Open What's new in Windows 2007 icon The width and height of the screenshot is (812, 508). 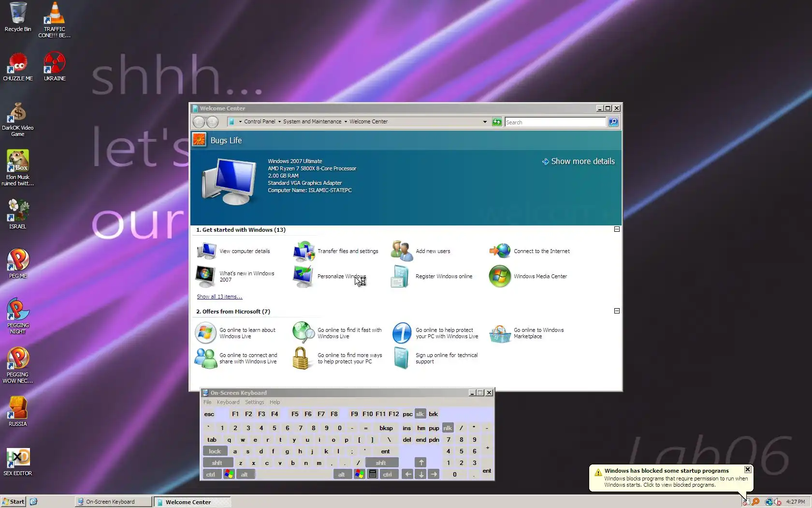[205, 276]
